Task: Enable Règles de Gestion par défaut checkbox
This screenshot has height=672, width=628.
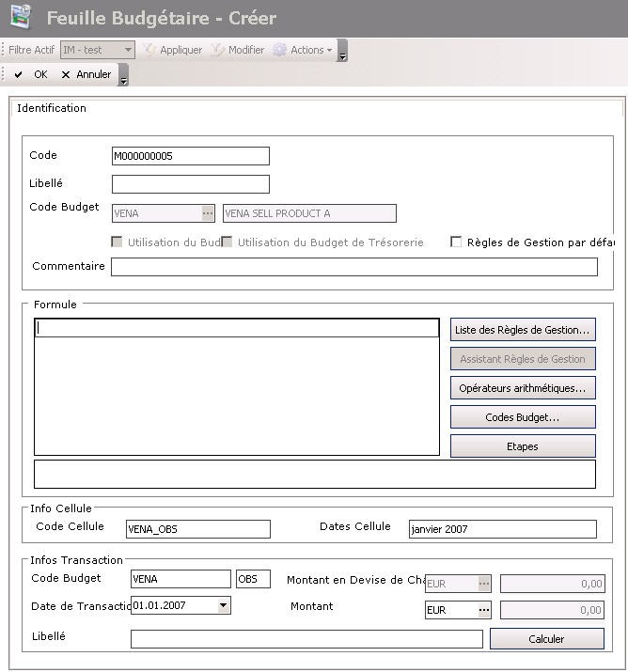Action: [457, 242]
